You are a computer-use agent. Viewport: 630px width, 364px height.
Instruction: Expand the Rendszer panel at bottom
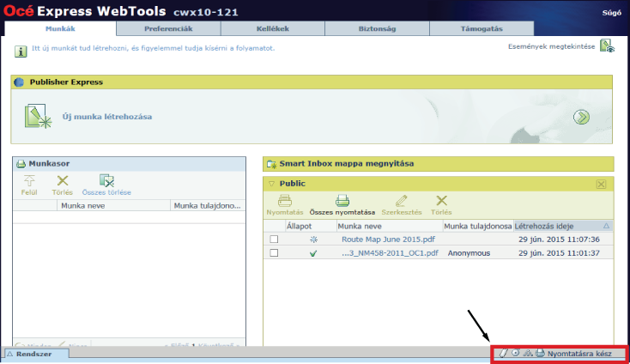[36, 354]
